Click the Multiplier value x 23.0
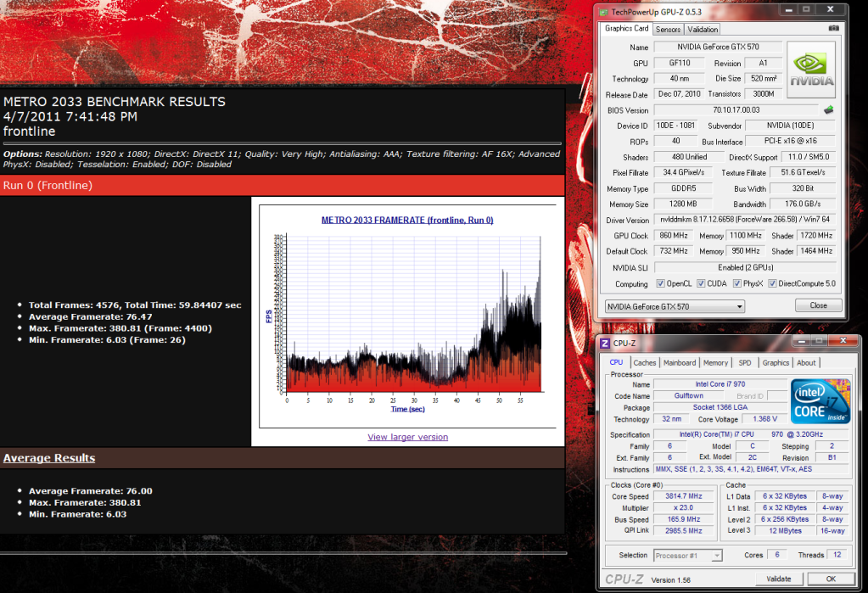Image resolution: width=868 pixels, height=593 pixels. (683, 507)
